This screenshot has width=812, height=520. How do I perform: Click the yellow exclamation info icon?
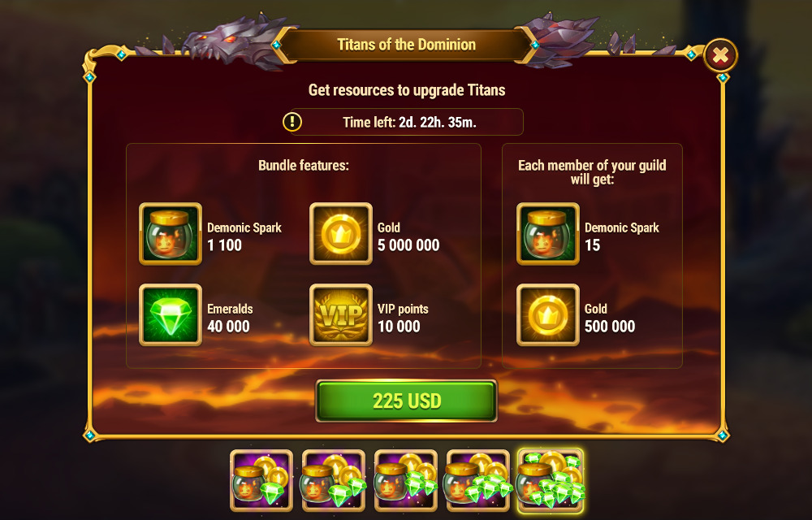tap(292, 122)
